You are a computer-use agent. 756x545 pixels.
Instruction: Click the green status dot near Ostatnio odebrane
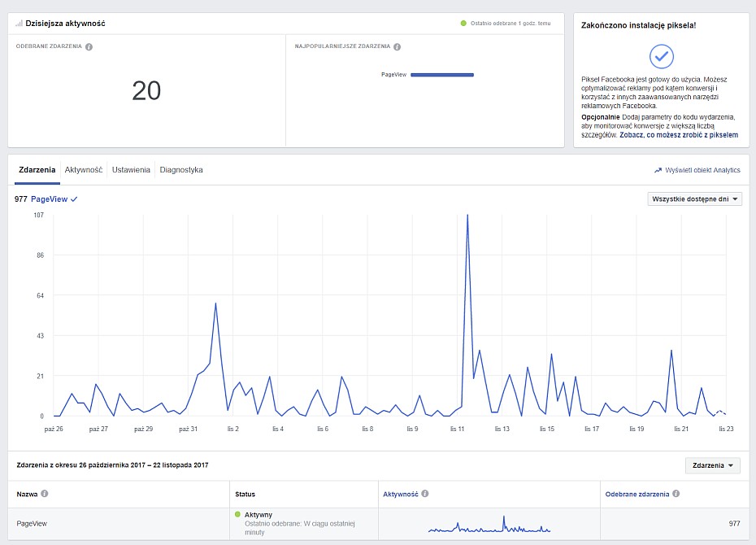coord(463,23)
